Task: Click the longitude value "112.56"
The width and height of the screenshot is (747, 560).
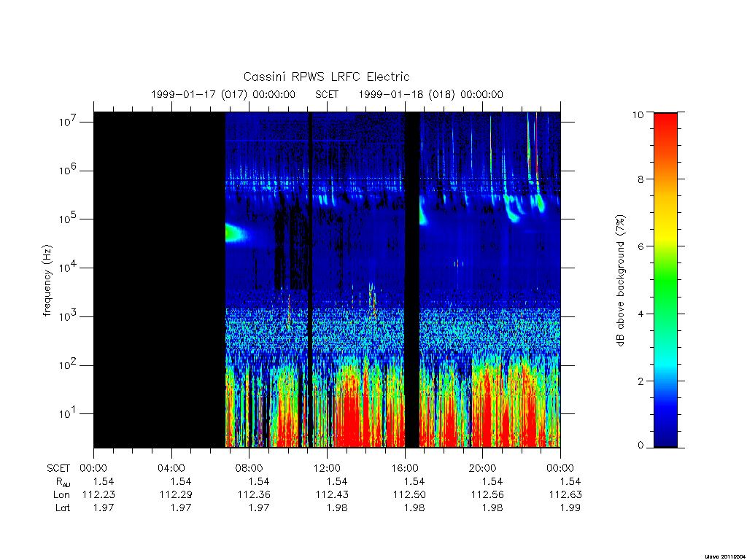Action: (x=487, y=495)
